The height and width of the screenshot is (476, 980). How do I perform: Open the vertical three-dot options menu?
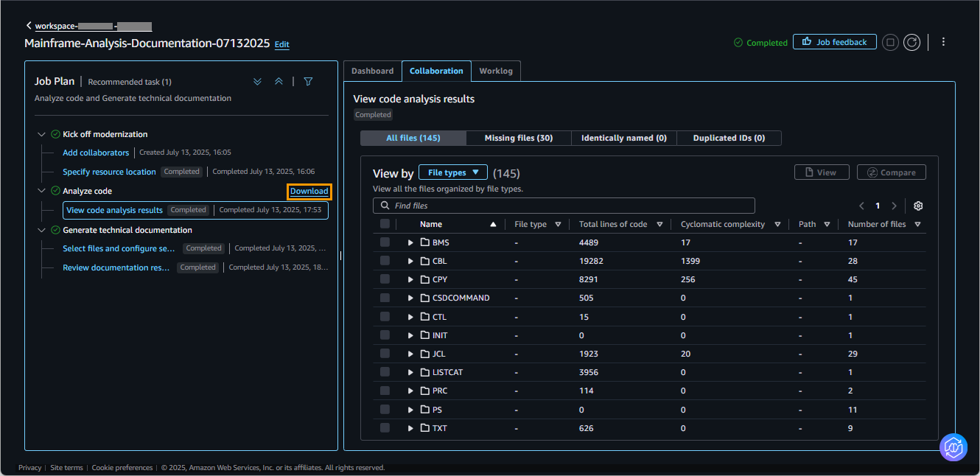pyautogui.click(x=943, y=42)
